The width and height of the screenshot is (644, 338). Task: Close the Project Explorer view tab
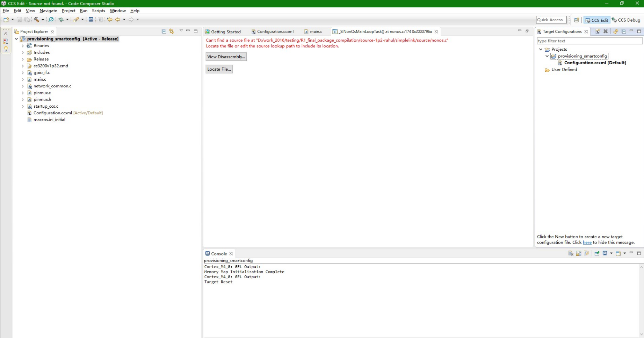52,31
